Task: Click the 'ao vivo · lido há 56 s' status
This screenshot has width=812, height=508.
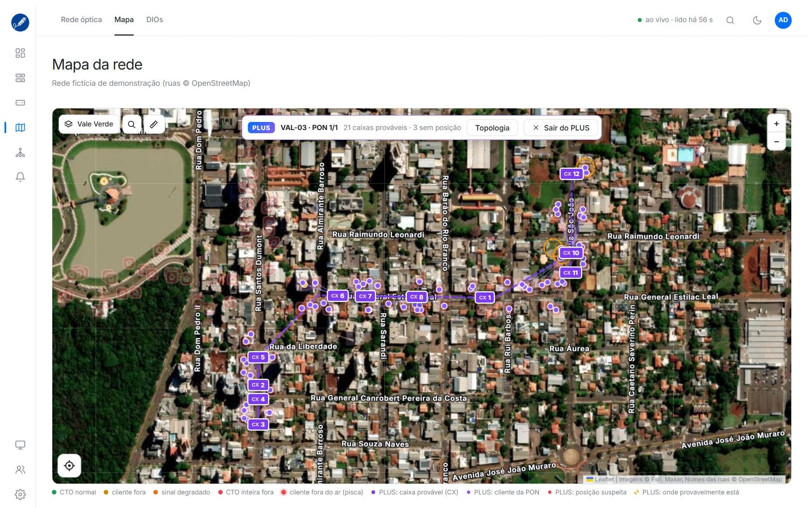Action: pyautogui.click(x=675, y=20)
